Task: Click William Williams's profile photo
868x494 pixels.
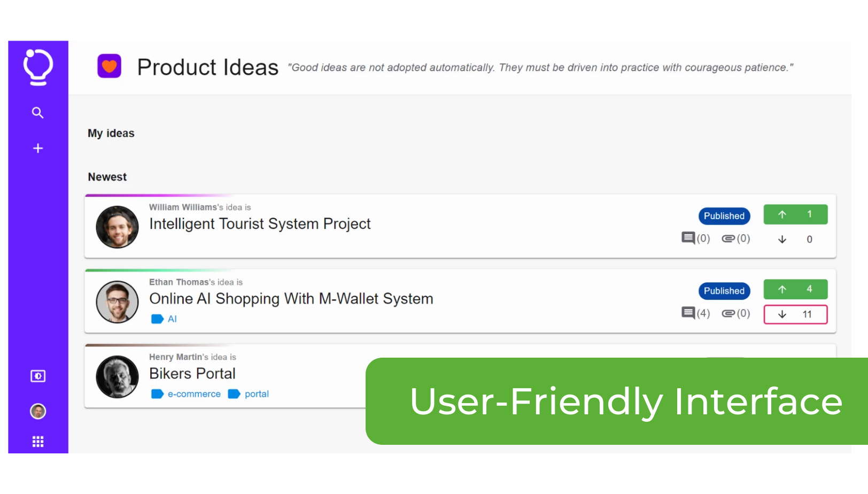Action: 117,227
